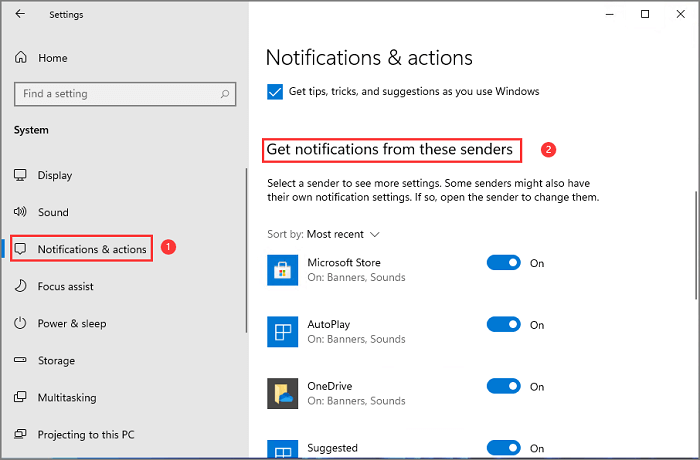Turn off Microsoft Store notifications toggle
This screenshot has height=460, width=700.
click(x=504, y=263)
